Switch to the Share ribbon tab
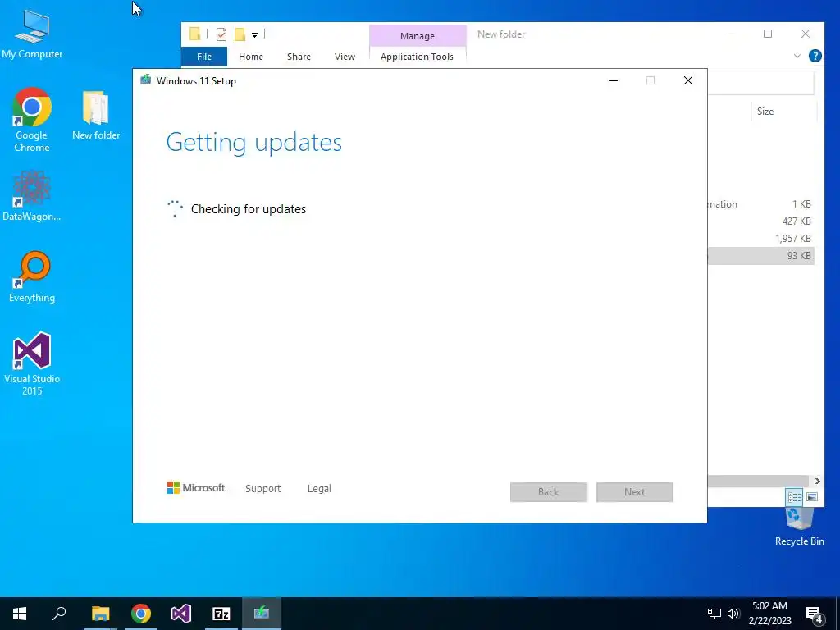Screen dimensions: 840x630 [299, 57]
